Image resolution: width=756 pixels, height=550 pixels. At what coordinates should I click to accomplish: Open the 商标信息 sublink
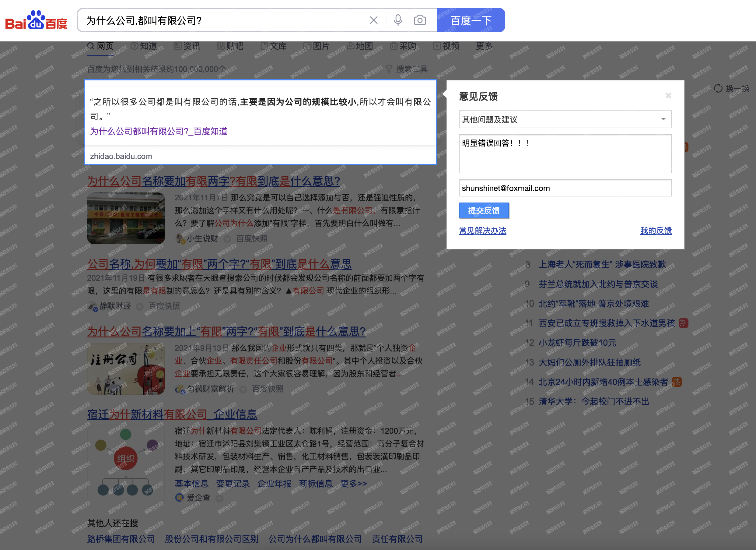coord(315,484)
